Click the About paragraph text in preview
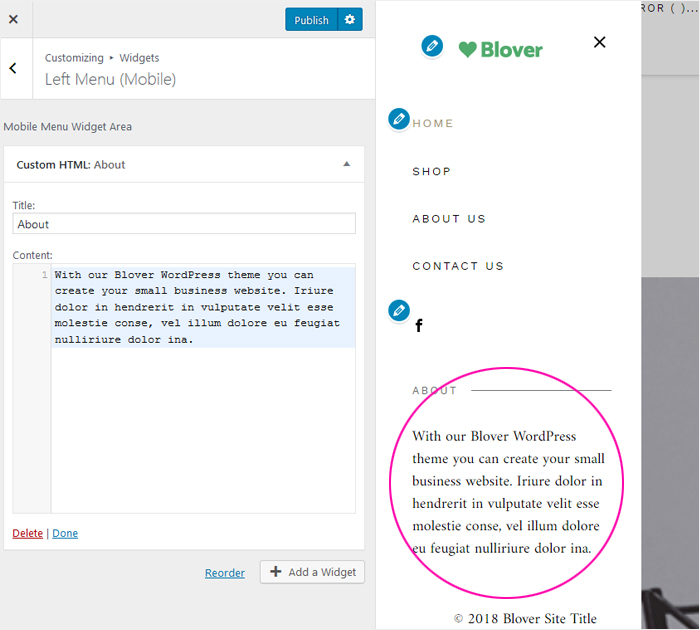 [x=508, y=492]
